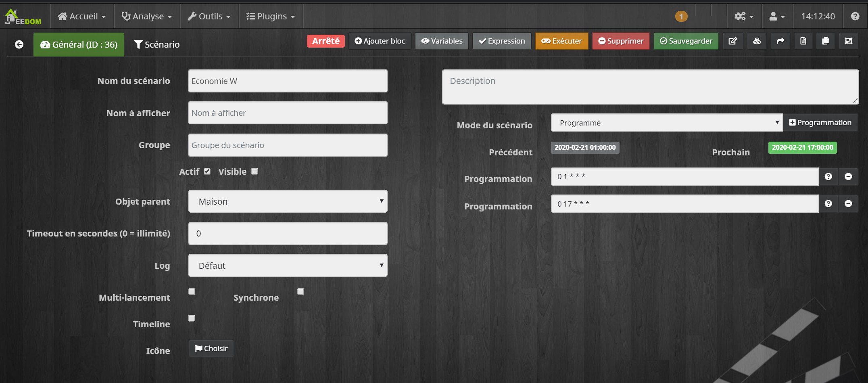Switch to the Scénario tab
Image resolution: width=868 pixels, height=383 pixels.
(x=157, y=44)
